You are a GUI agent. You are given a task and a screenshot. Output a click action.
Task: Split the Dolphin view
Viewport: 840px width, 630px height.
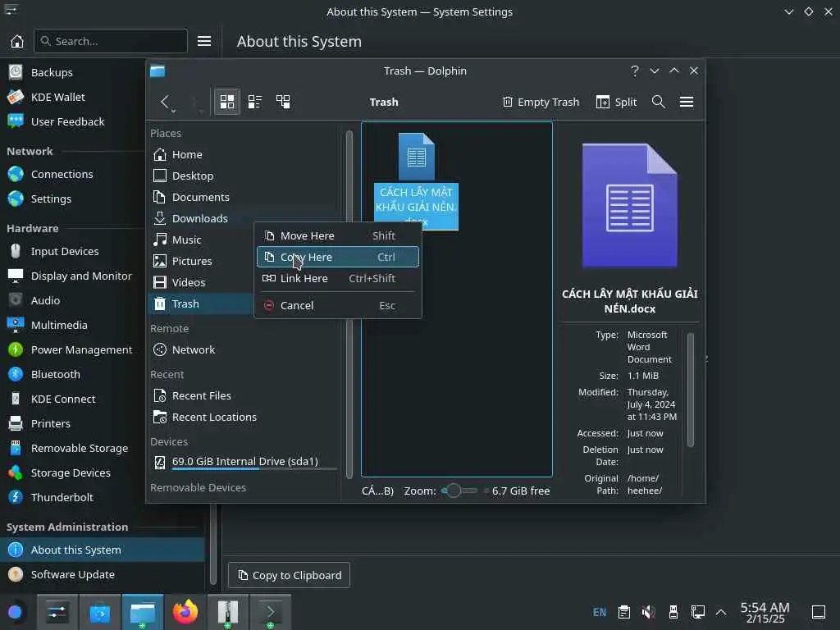(x=616, y=102)
